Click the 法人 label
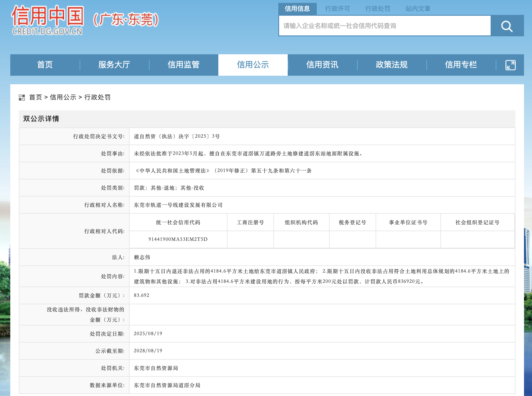Screen dimensions: 532x396 pos(118,257)
